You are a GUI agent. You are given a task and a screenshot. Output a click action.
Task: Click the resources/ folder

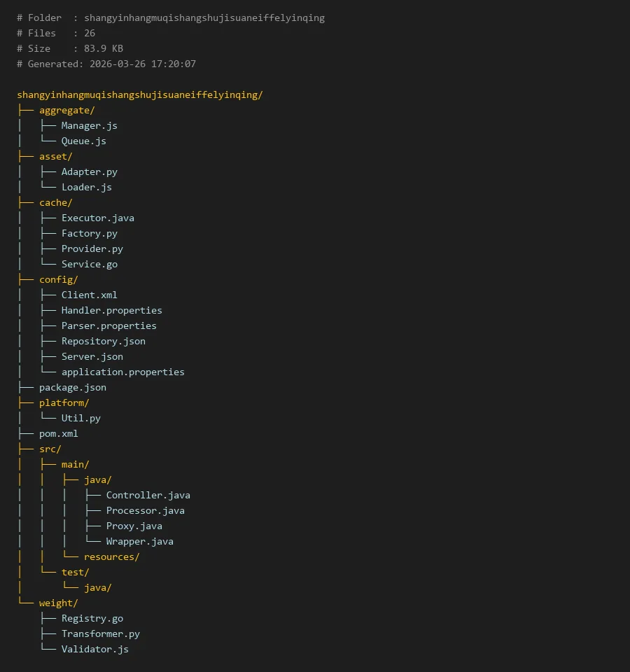(x=111, y=556)
